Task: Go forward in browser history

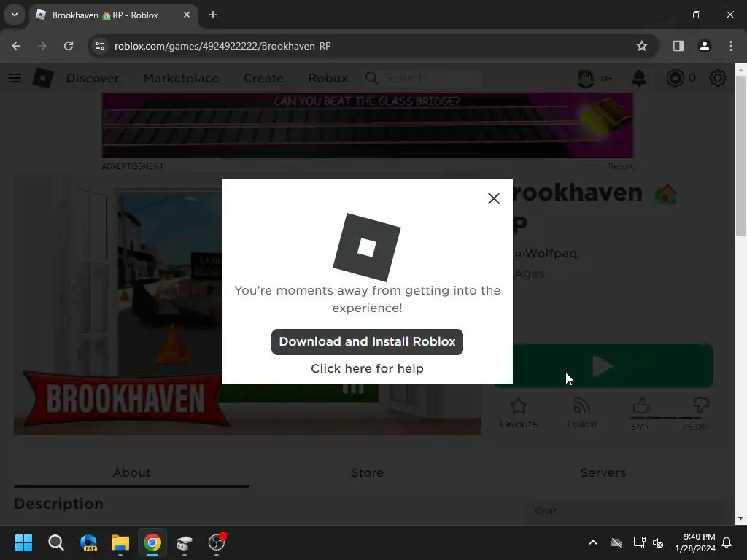Action: (42, 46)
